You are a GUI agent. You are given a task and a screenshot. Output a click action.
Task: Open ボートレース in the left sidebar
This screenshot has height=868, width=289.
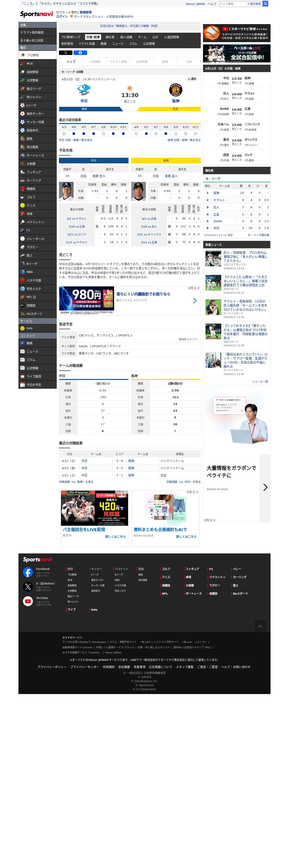point(37,155)
